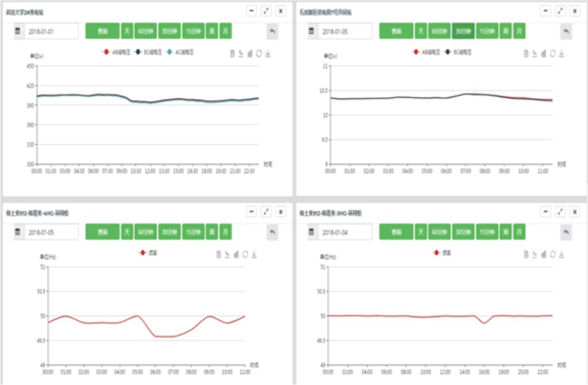Image resolution: width=588 pixels, height=385 pixels.
Task: Toggle red AB线电压 legend in 2018-01-05 voltage chart
Action: [426, 52]
